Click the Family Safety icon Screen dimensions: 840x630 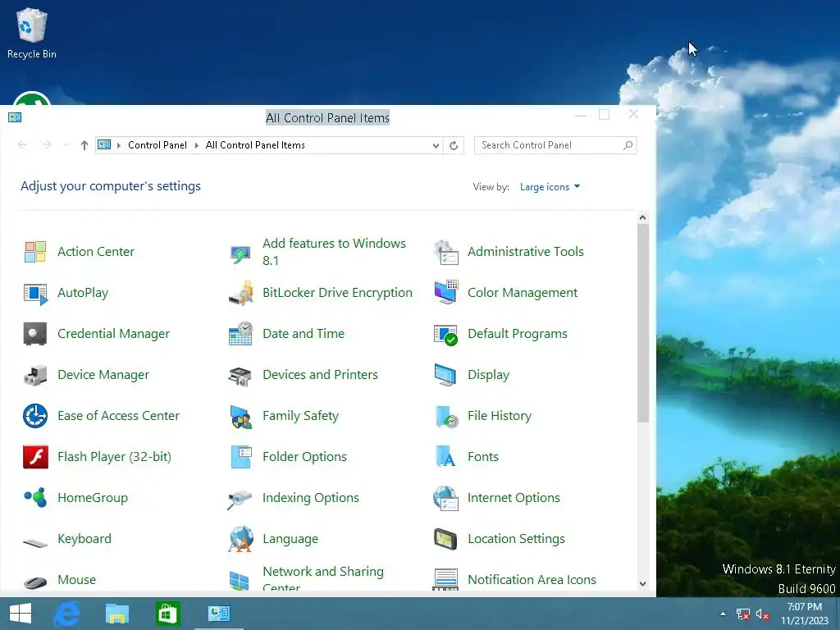[240, 417]
